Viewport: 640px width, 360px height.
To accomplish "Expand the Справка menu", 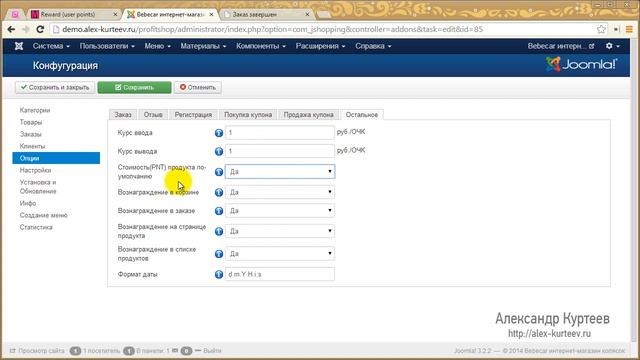I will [x=373, y=46].
